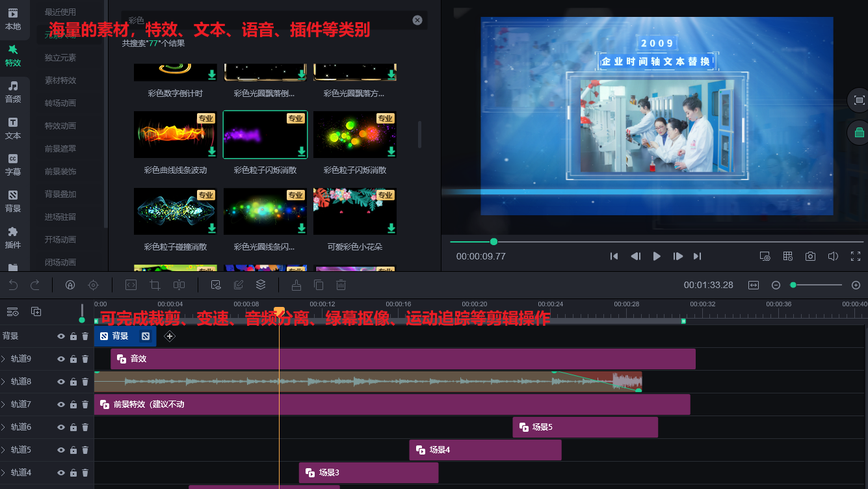Image resolution: width=868 pixels, height=489 pixels.
Task: Clear the search box text
Action: coord(417,20)
